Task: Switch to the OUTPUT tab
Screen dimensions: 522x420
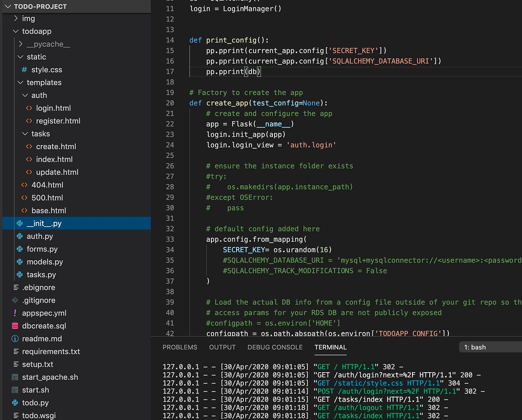Action: pos(222,347)
